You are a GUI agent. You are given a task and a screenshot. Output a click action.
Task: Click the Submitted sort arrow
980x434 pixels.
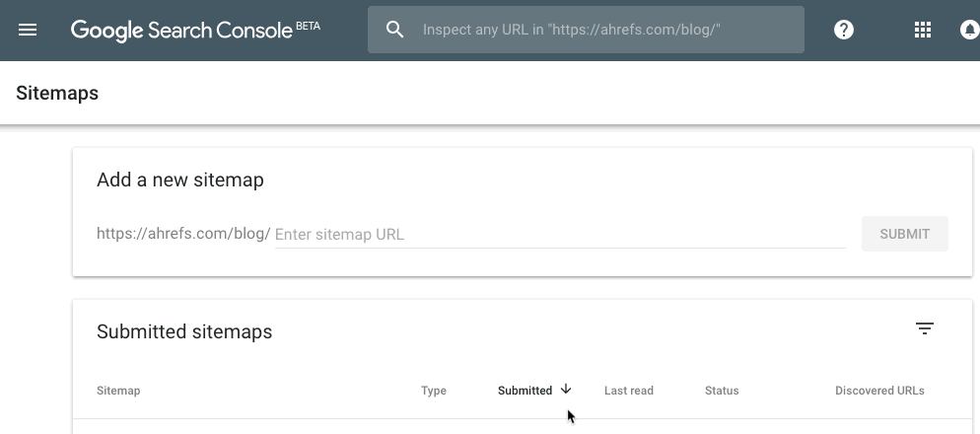pyautogui.click(x=566, y=390)
